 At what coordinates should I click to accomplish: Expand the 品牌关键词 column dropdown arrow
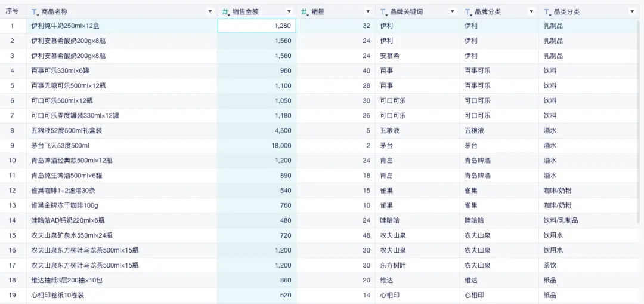453,12
